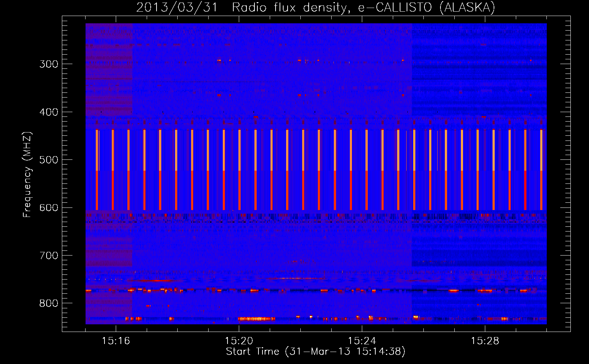Click the 15:24 time tick label
Viewport: 589px width, 364px height.
(x=362, y=341)
